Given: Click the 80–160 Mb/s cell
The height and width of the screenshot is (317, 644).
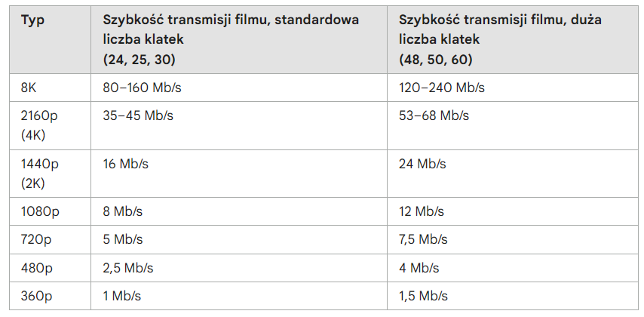Looking at the screenshot, I should tap(142, 88).
